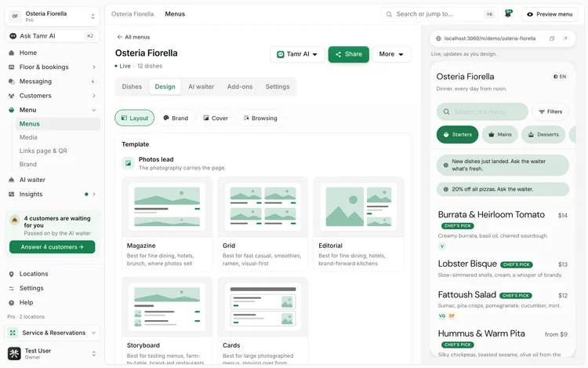Open the Tamr AI dropdown
The width and height of the screenshot is (588, 368).
[297, 54]
